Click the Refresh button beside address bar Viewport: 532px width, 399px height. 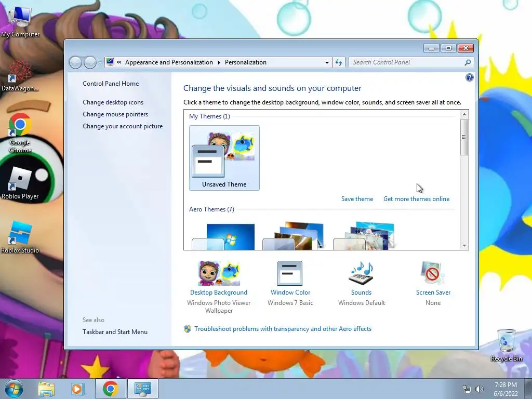[339, 62]
